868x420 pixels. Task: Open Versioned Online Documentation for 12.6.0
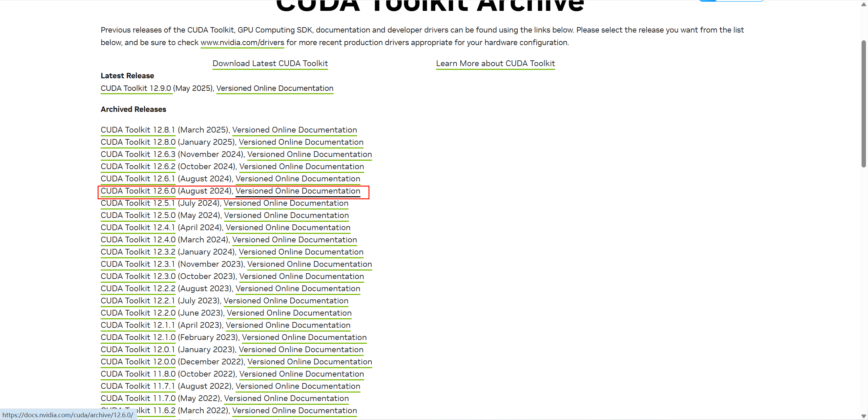298,191
